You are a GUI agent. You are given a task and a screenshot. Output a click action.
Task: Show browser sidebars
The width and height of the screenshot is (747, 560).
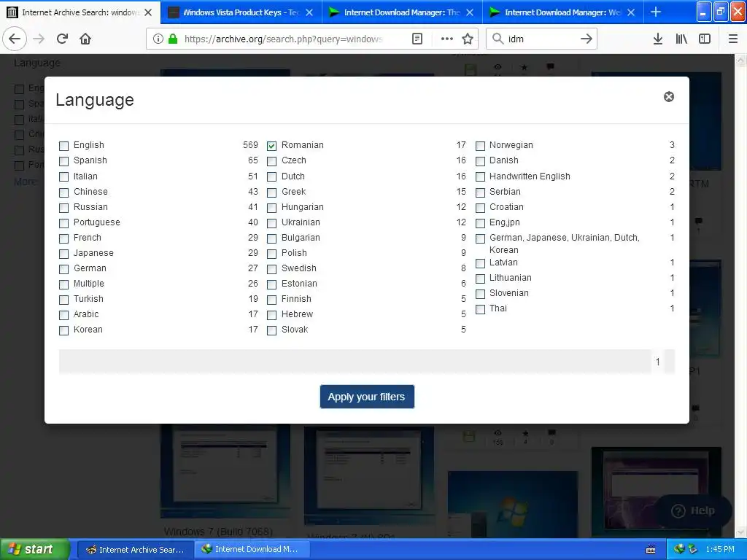click(x=705, y=39)
